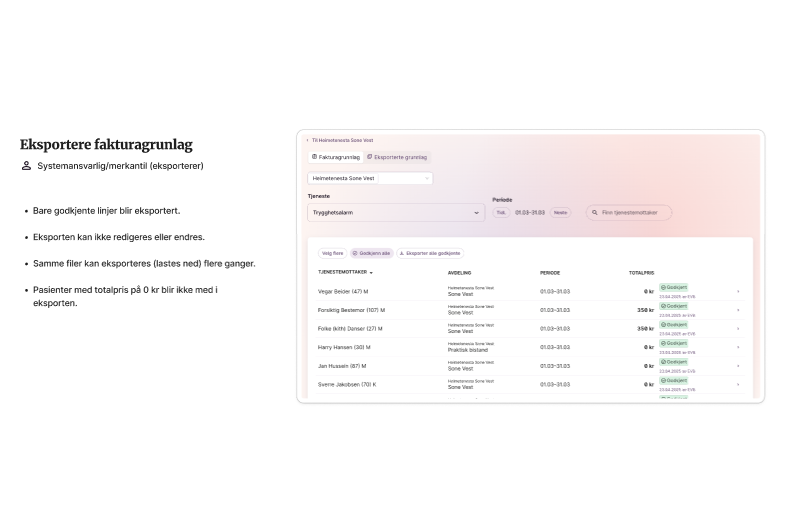Image resolution: width=810 pixels, height=529 pixels.
Task: Open the row chevron for Harry Hansen
Action: (738, 347)
